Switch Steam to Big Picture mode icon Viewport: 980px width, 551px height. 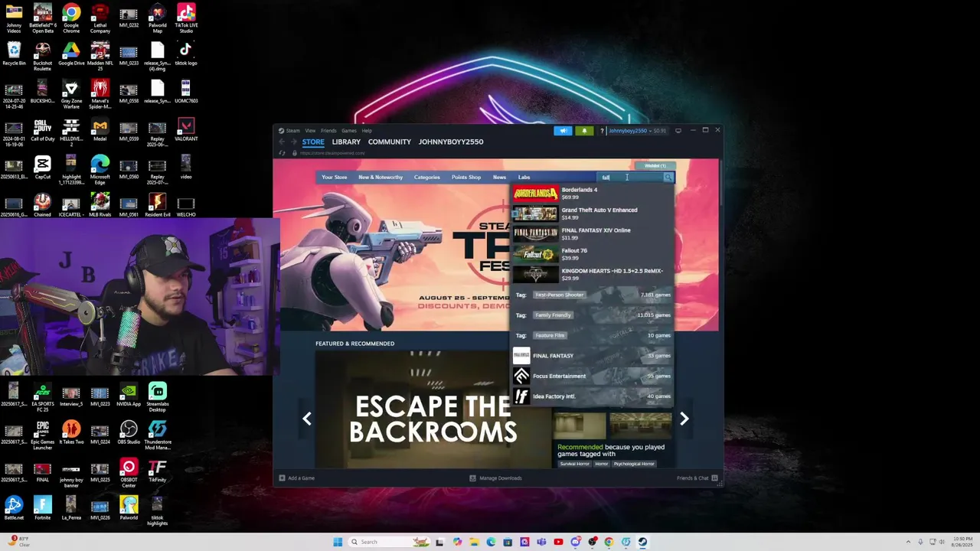(678, 131)
